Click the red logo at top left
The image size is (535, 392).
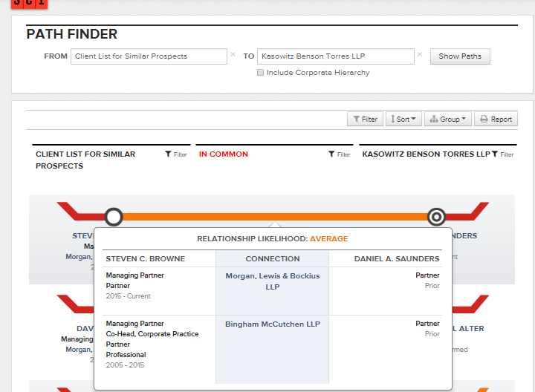pyautogui.click(x=29, y=4)
